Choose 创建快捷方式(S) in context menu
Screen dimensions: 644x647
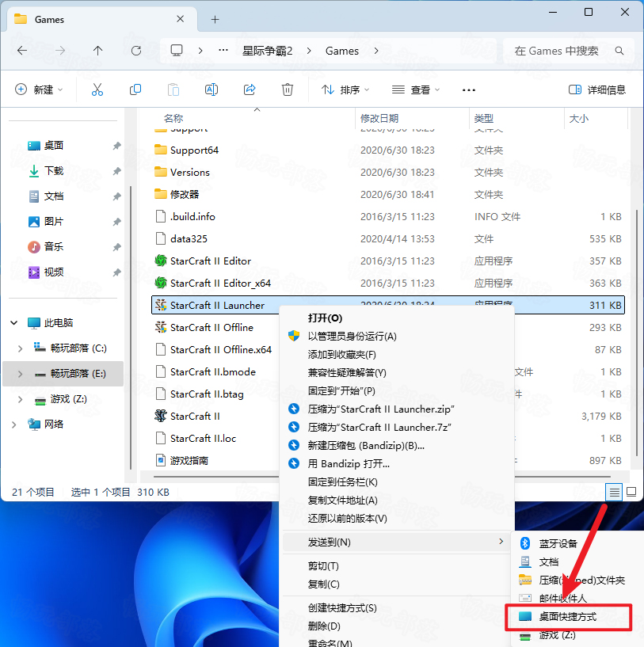tap(342, 608)
